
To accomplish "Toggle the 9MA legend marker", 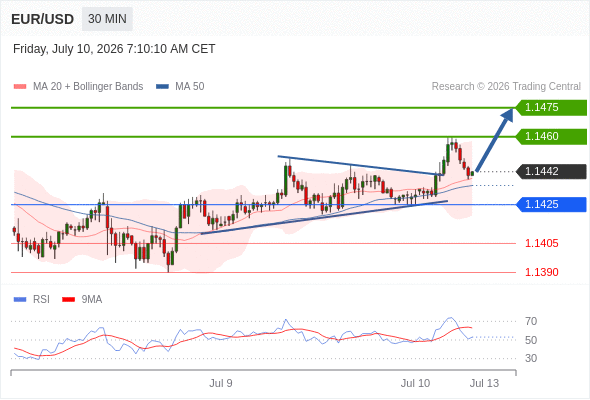I will (68, 300).
